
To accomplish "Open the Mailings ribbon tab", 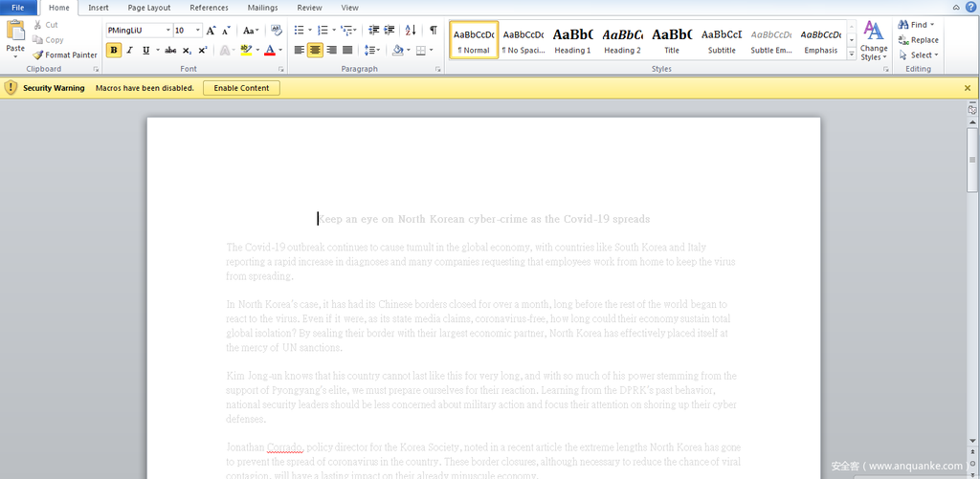I will tap(262, 8).
